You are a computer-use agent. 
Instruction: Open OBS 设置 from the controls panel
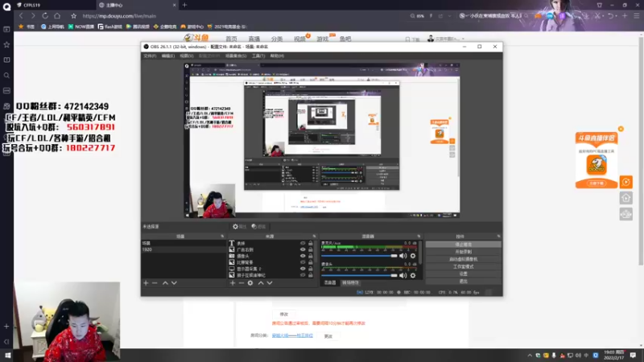(464, 274)
